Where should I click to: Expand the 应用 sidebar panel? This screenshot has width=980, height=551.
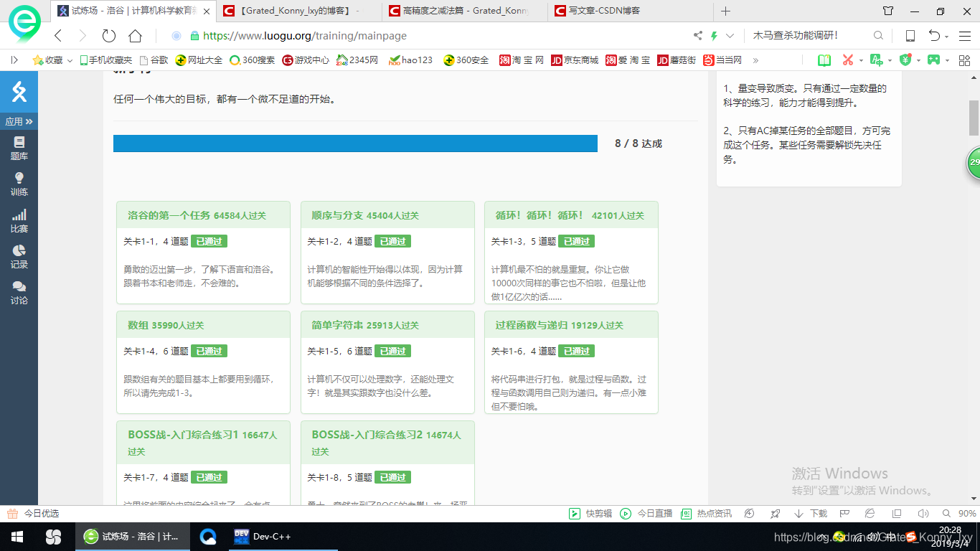point(19,121)
